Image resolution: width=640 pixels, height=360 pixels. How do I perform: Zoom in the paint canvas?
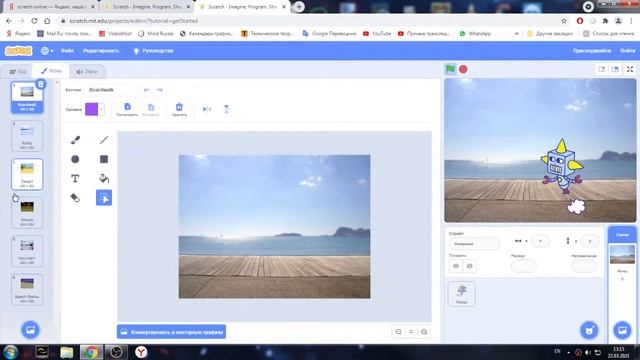(x=424, y=332)
